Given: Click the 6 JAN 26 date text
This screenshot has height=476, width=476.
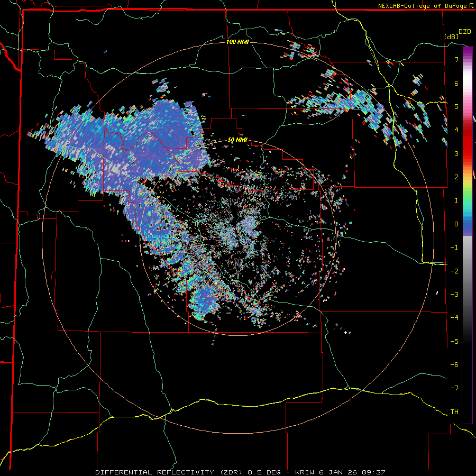Looking at the screenshot, I should tap(338, 472).
